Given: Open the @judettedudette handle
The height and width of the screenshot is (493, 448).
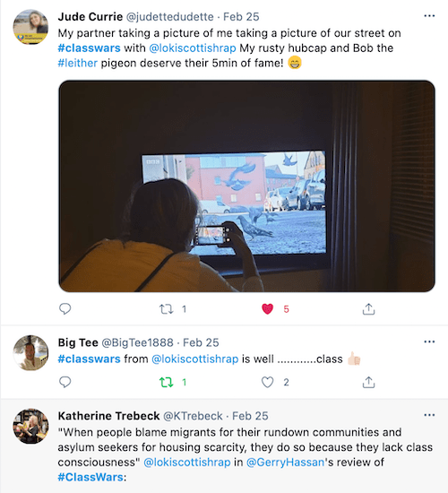Looking at the screenshot, I should click(x=169, y=17).
